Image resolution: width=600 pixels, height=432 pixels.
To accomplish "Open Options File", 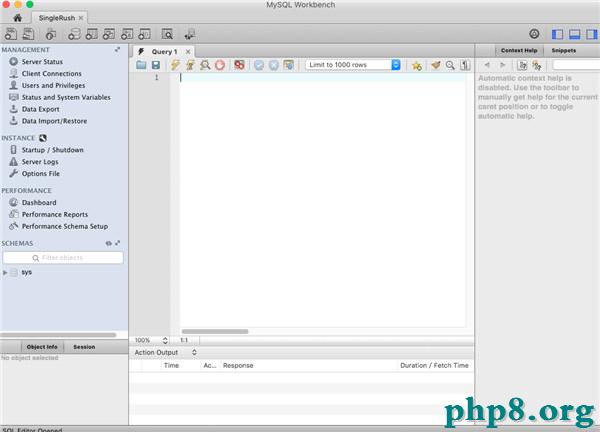I will click(41, 173).
